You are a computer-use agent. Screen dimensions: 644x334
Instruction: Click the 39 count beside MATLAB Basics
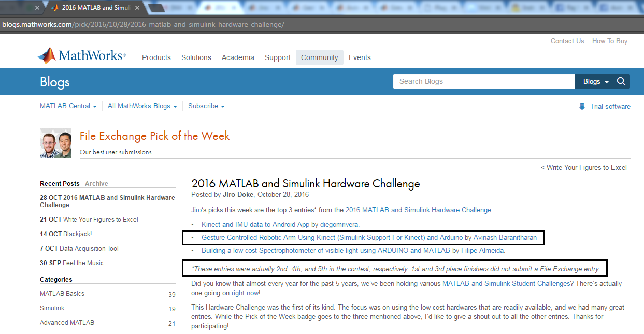[x=172, y=294]
